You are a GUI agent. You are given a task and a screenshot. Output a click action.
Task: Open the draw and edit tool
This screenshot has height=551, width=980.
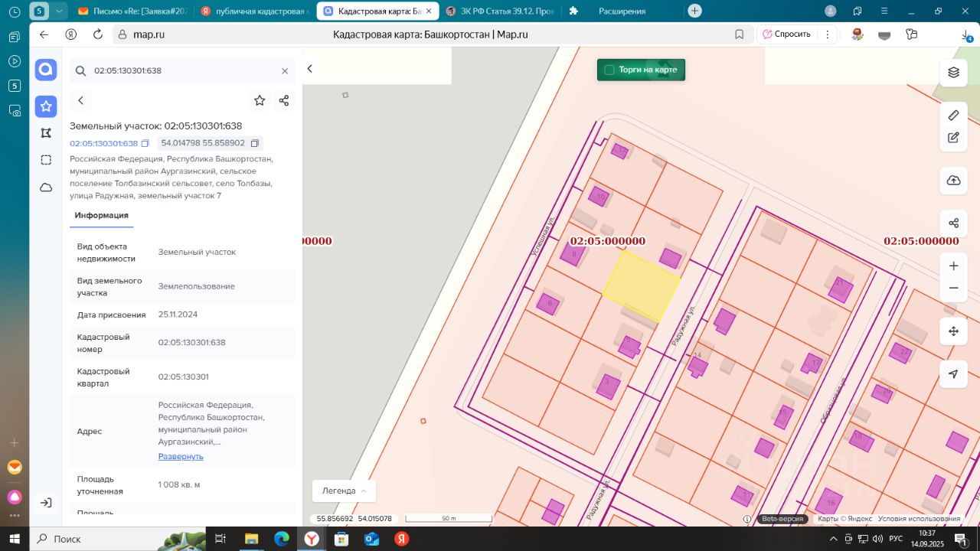[x=953, y=138]
